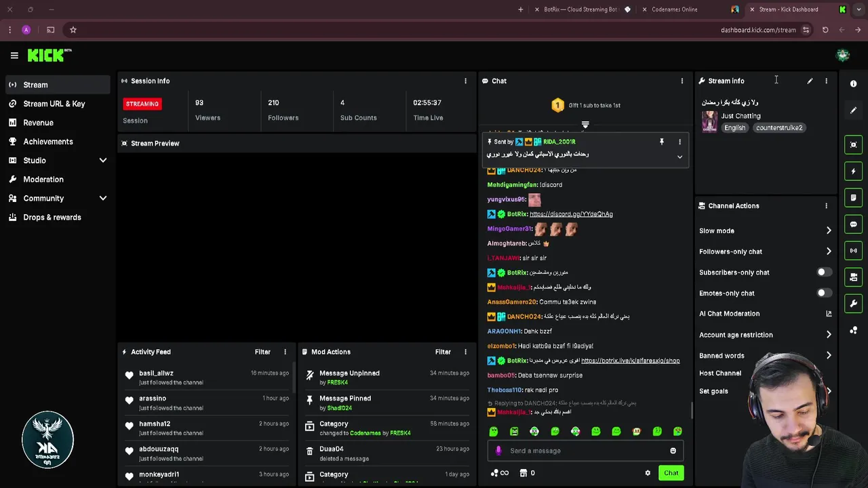Image resolution: width=868 pixels, height=488 pixels.
Task: Open Account age restriction arrow
Action: coord(829,335)
